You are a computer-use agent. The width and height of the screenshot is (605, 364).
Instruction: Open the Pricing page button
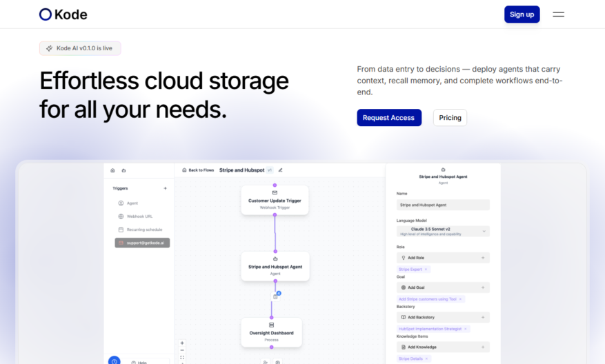[450, 118]
